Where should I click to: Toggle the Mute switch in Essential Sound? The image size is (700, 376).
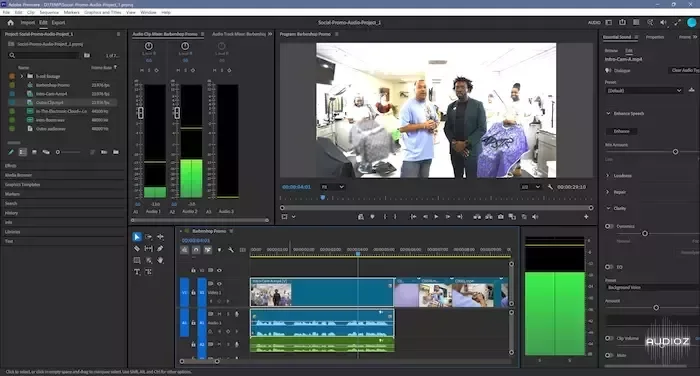(x=609, y=355)
